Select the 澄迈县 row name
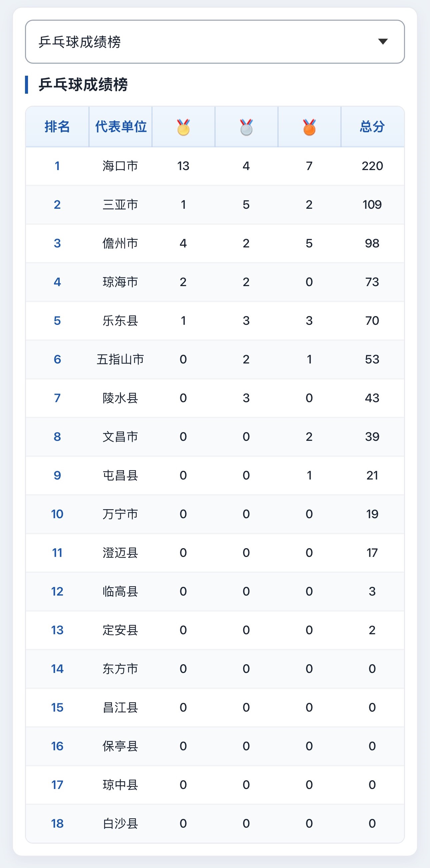Viewport: 430px width, 868px height. [x=120, y=553]
